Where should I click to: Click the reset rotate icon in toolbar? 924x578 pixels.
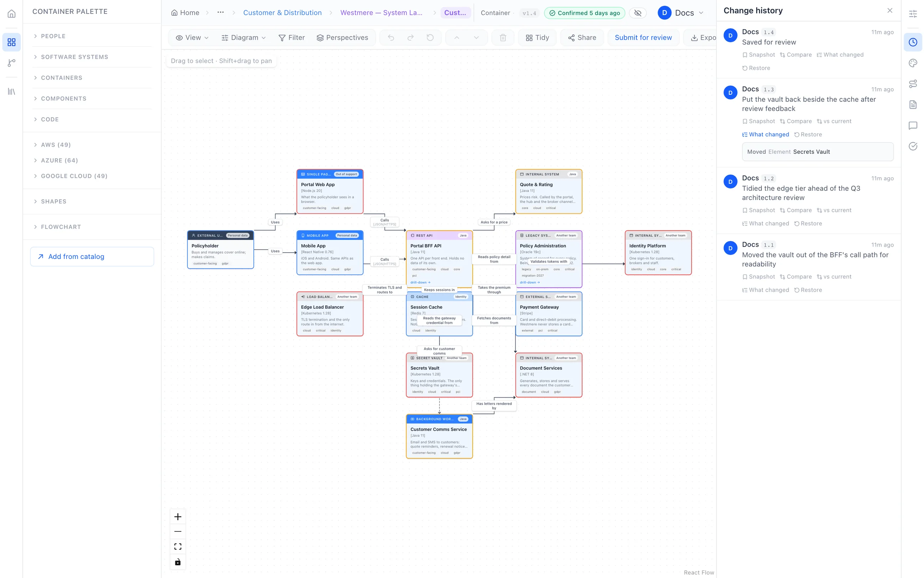pos(430,37)
